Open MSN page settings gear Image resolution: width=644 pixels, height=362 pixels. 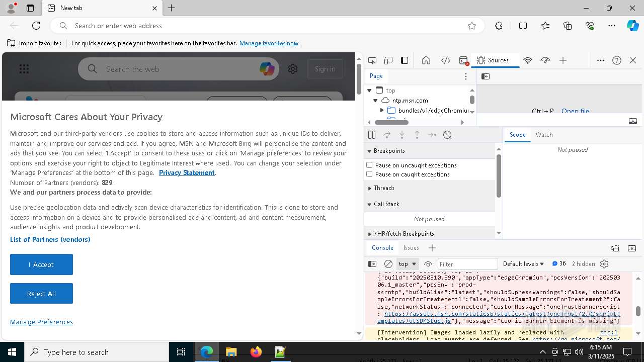(293, 69)
